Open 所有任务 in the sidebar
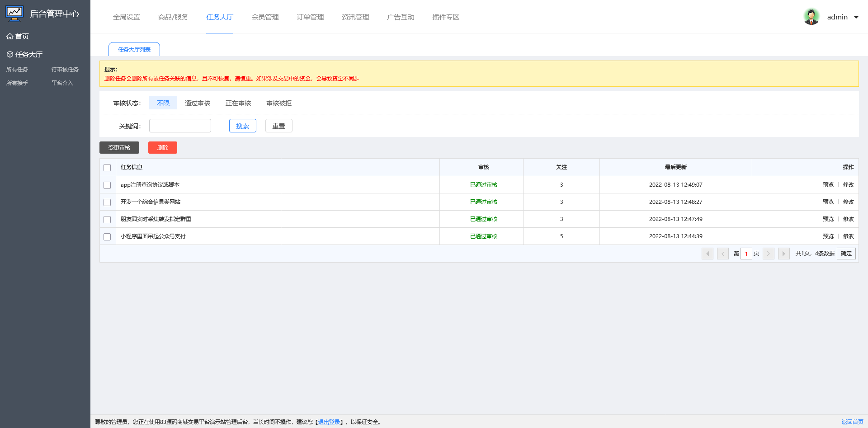Screen dimensions: 868x428 [x=17, y=69]
